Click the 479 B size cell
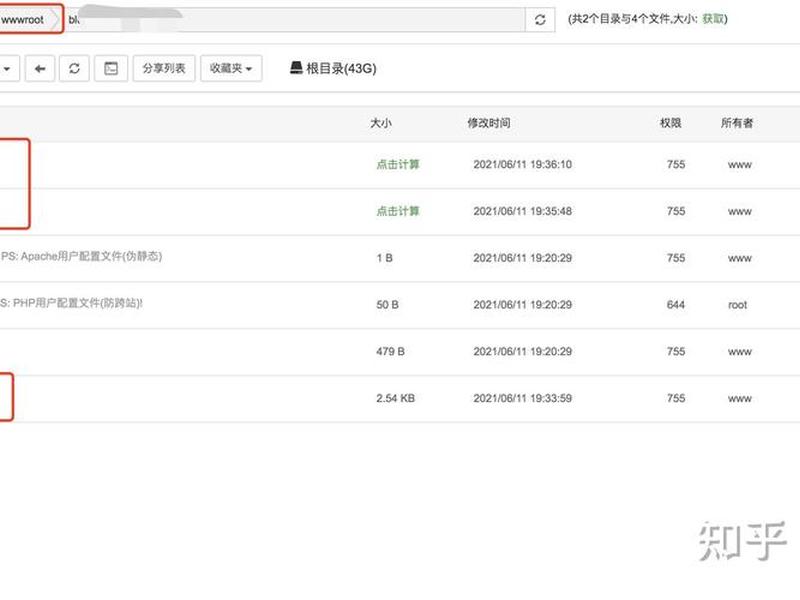Image resolution: width=800 pixels, height=600 pixels. 390,352
